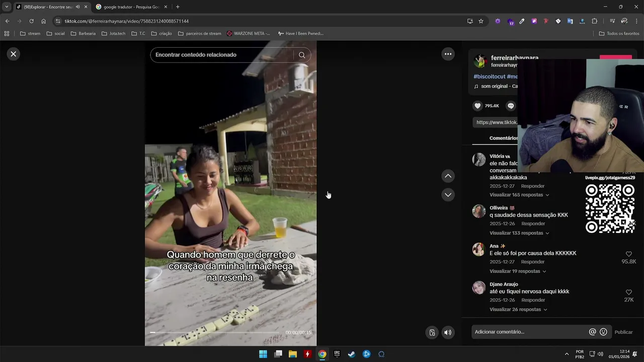Click the Publicar button
This screenshot has height=362, width=644.
(623, 332)
